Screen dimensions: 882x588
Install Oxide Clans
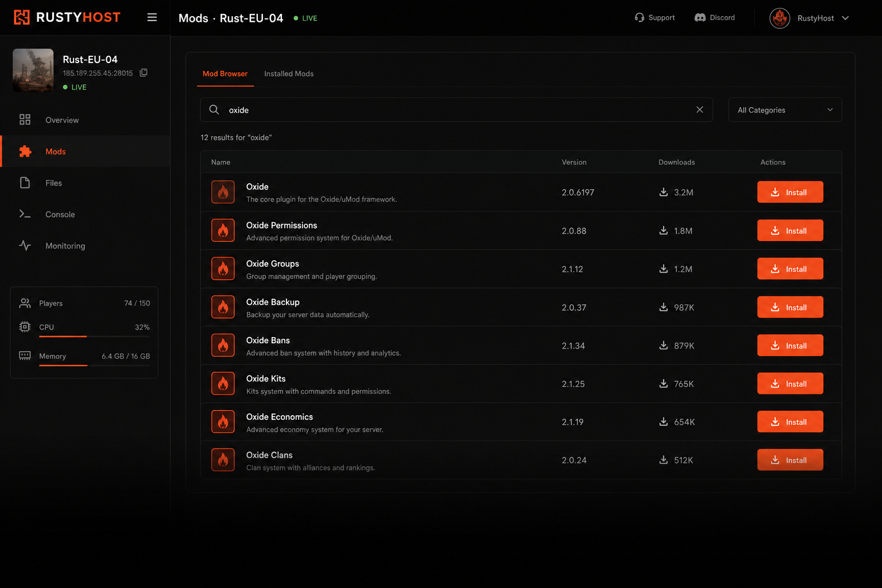click(x=790, y=460)
